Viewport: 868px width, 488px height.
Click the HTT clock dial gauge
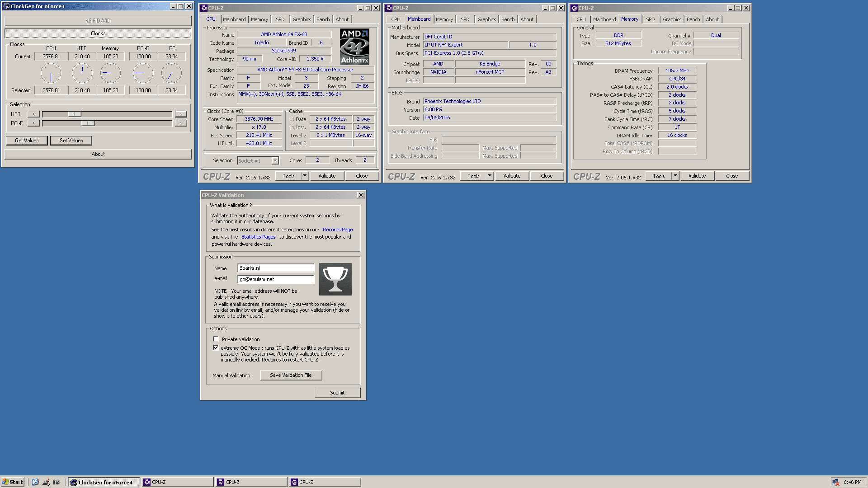click(x=82, y=73)
